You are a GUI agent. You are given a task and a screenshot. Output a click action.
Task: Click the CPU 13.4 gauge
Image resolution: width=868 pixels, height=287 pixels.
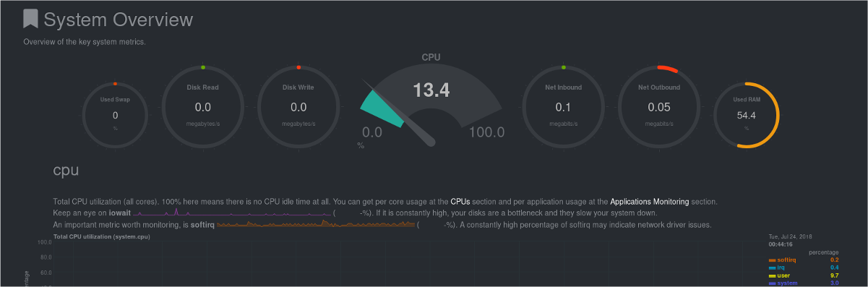tap(431, 99)
